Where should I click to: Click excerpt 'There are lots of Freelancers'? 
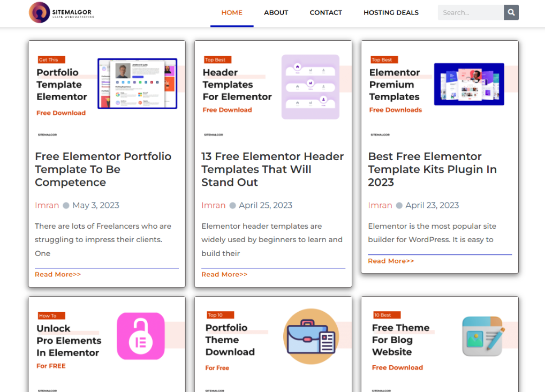(103, 240)
